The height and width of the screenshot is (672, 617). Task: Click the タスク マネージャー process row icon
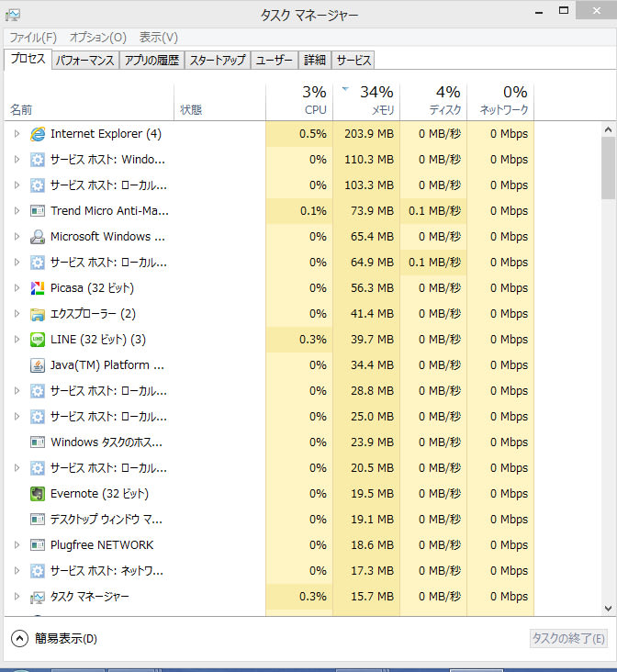point(38,597)
